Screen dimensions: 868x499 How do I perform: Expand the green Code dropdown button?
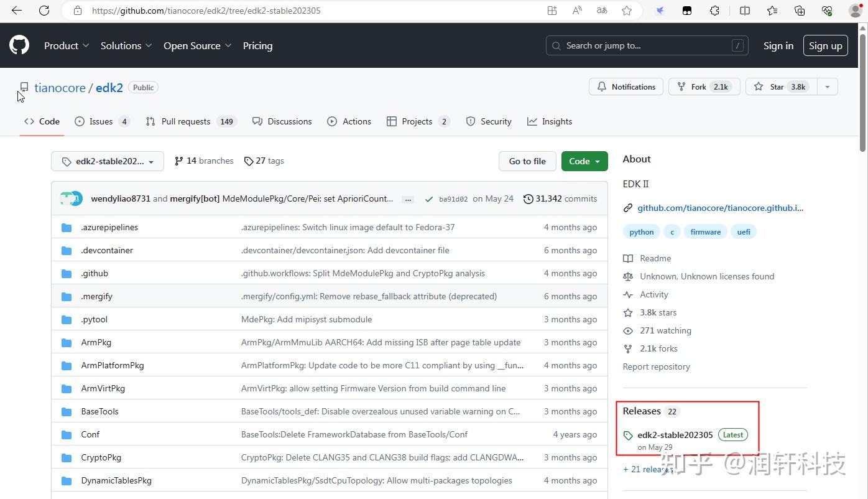584,161
